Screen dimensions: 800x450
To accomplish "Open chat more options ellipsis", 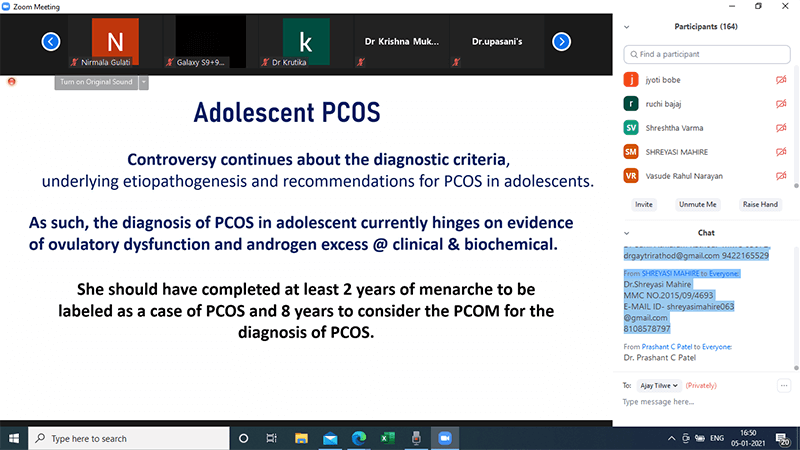I will 784,385.
